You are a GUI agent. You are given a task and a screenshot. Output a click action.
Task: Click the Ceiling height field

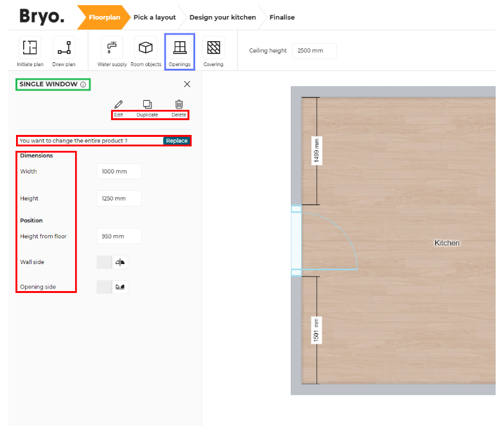coord(314,50)
